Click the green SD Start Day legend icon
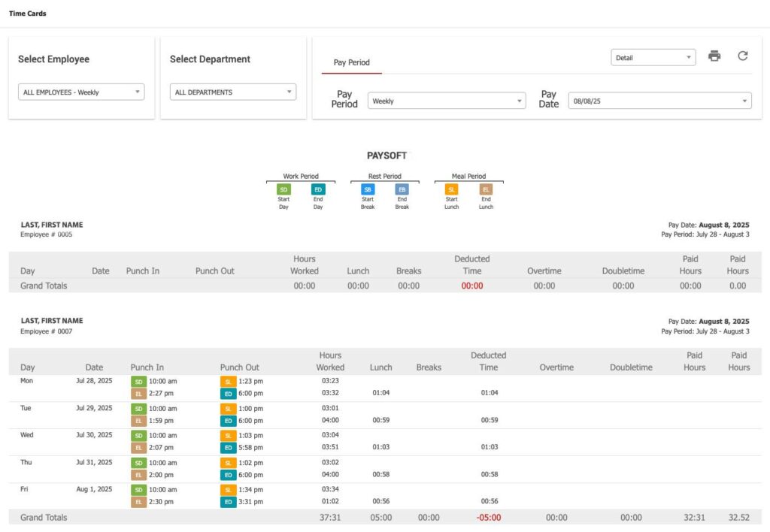Screen dimensions: 770x532 (283, 189)
